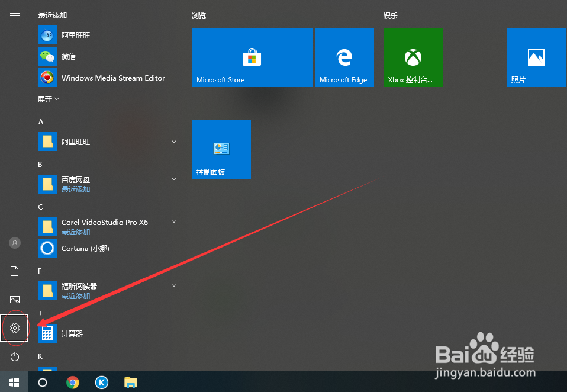Screen dimensions: 567x392
Task: Open the Power button in sidebar
Action: coord(14,356)
